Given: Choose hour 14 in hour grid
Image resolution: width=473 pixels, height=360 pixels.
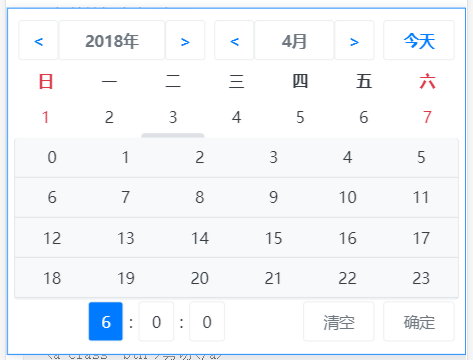Looking at the screenshot, I should pyautogui.click(x=200, y=238).
